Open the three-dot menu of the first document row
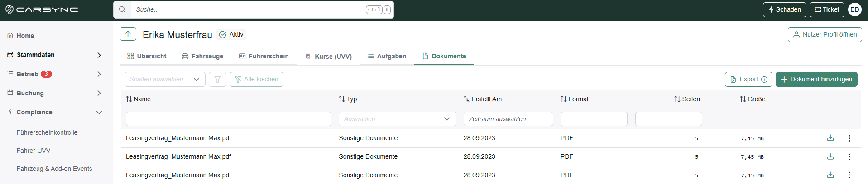This screenshot has width=868, height=184. tap(849, 138)
